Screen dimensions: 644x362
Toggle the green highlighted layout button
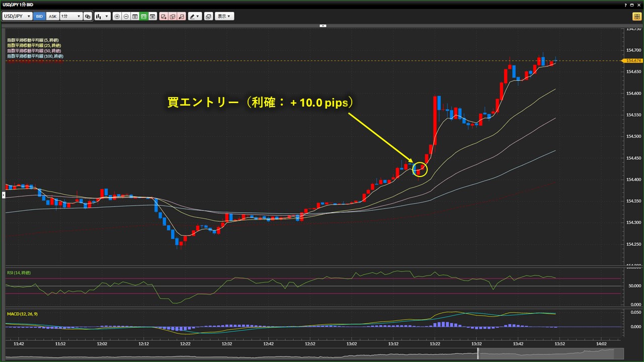point(143,16)
